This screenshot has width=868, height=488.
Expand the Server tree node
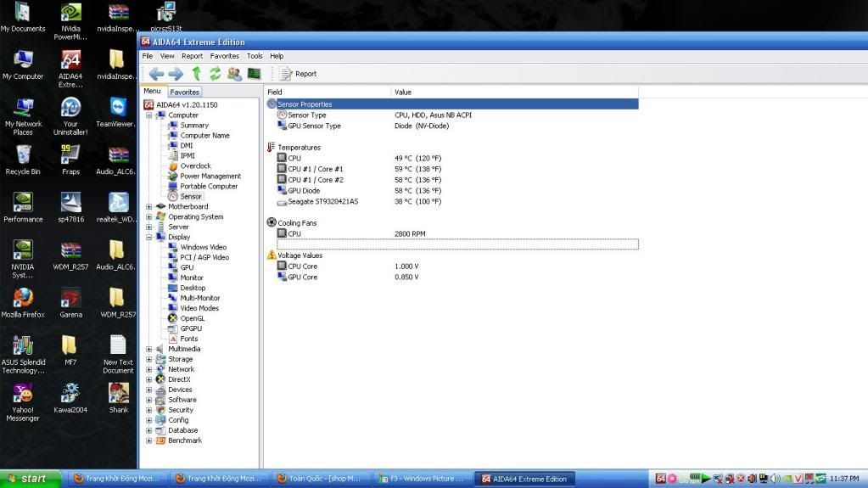coord(149,227)
